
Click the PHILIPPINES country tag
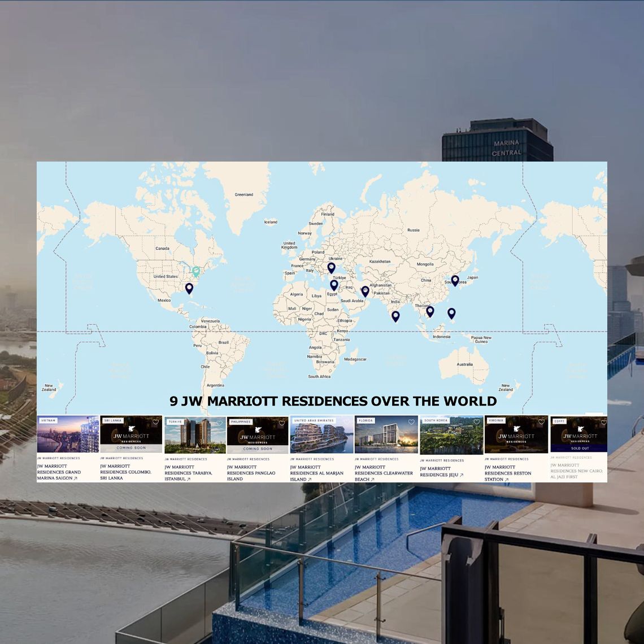pyautogui.click(x=241, y=422)
